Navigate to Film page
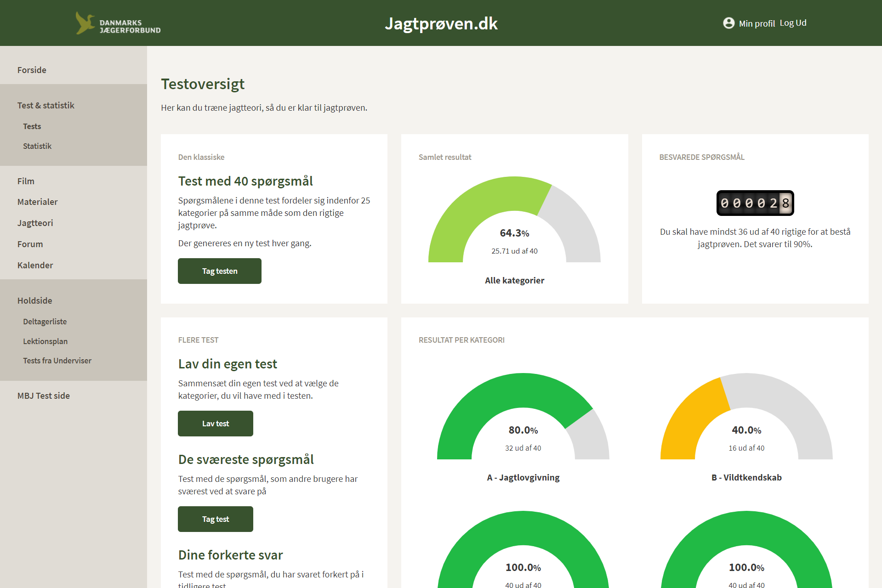The height and width of the screenshot is (588, 882). coord(26,181)
